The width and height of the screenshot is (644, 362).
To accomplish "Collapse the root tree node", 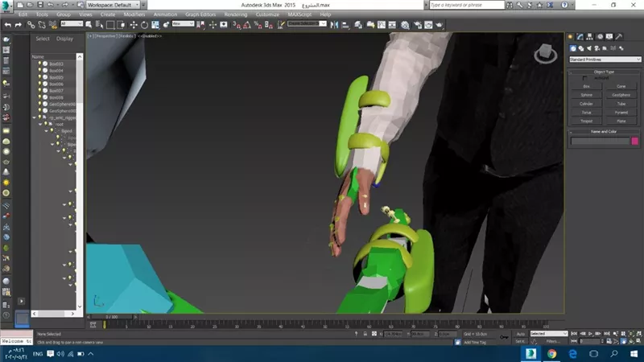I will pyautogui.click(x=40, y=124).
